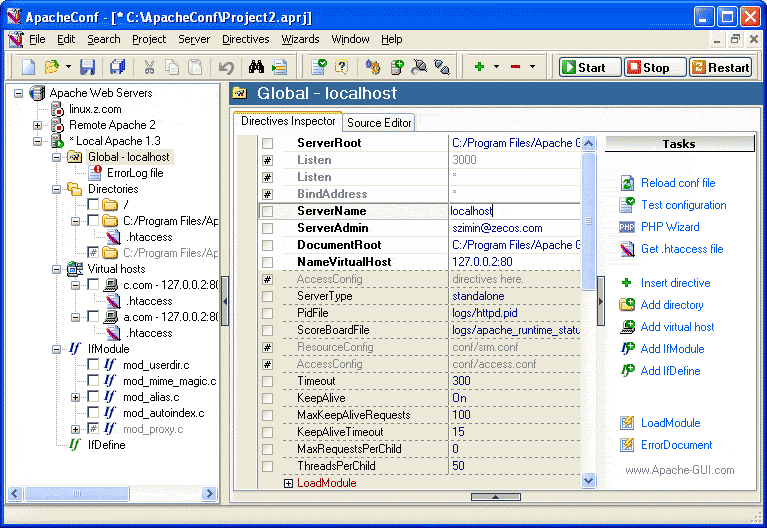
Task: Click the Get .htaccess file icon
Action: coord(627,249)
